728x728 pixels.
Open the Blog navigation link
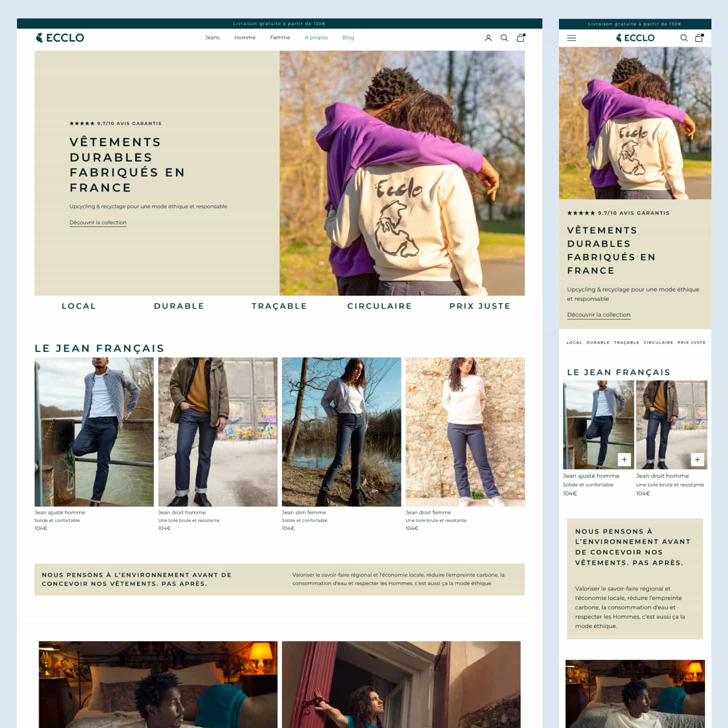click(348, 37)
